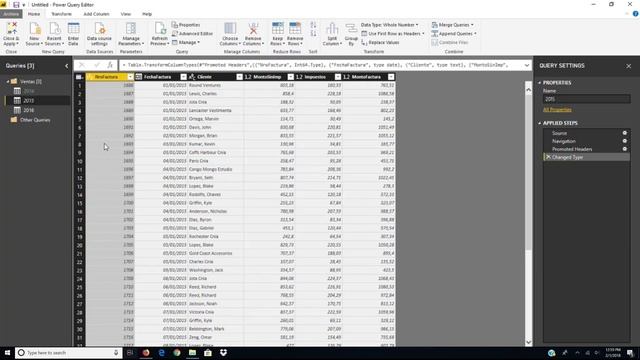The width and height of the screenshot is (640, 360).
Task: Open query Properties in the ribbon
Action: pyautogui.click(x=186, y=25)
